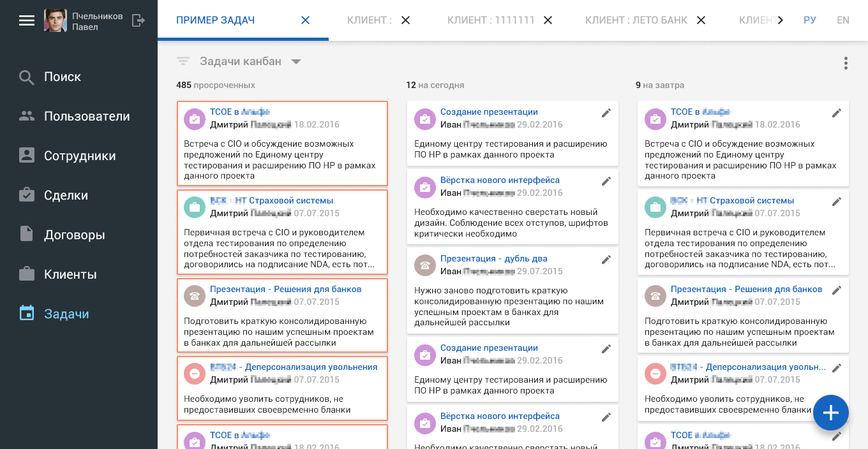Close the КЛИЕНТ : 1111111 tab

[548, 20]
